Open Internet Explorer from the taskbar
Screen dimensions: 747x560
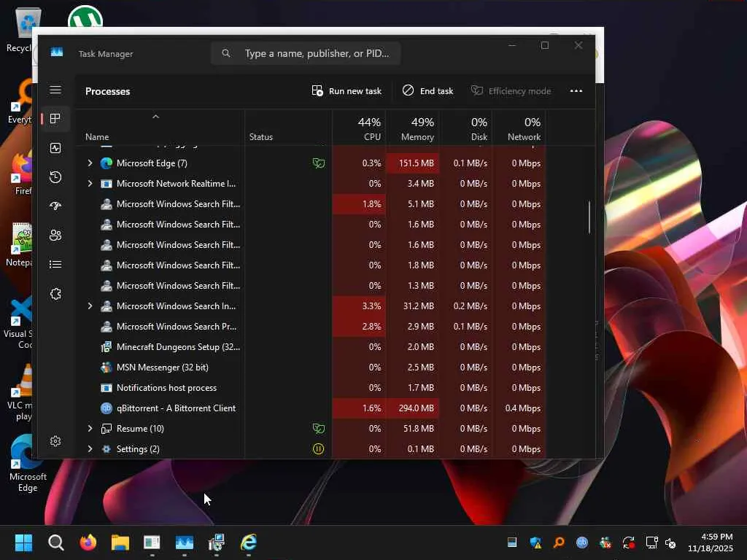(x=249, y=542)
